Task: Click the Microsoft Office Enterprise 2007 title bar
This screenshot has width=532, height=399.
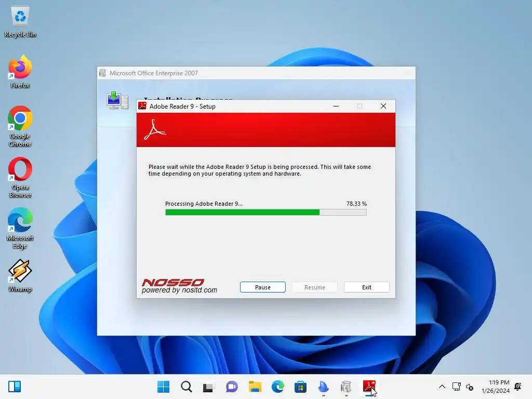Action: 256,73
